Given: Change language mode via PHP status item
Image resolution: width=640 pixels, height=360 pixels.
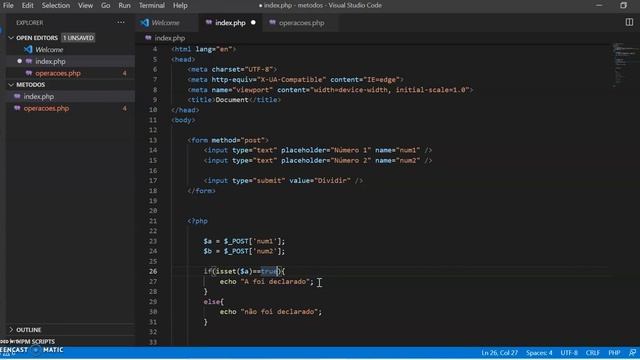Looking at the screenshot, I should point(614,353).
